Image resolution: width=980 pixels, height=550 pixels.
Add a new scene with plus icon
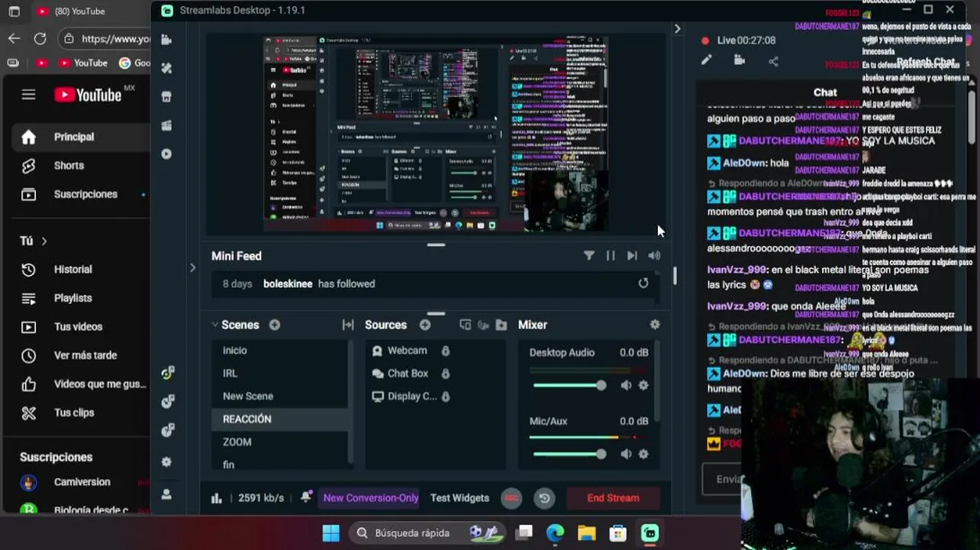coord(274,325)
